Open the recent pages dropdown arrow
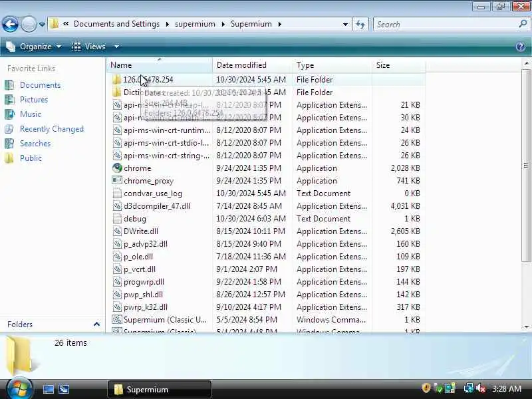532x399 pixels. tap(42, 25)
